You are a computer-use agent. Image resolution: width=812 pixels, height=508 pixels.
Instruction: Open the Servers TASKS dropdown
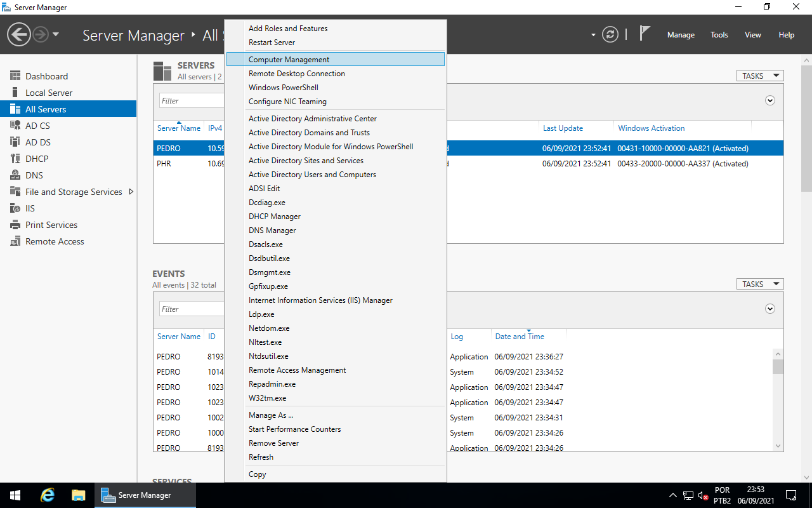tap(760, 76)
